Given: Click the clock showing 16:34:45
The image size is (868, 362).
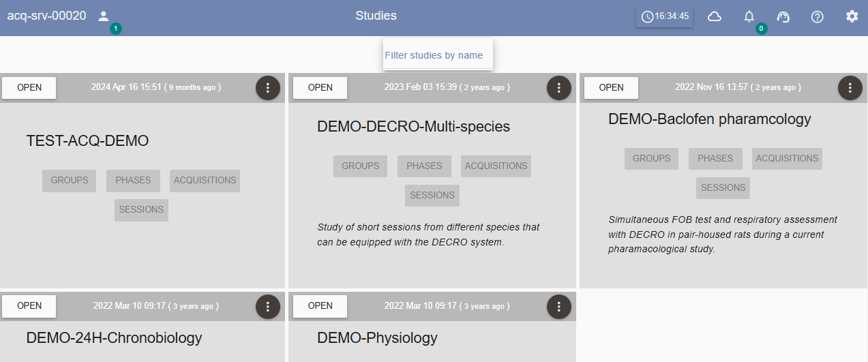Looking at the screenshot, I should pos(665,16).
